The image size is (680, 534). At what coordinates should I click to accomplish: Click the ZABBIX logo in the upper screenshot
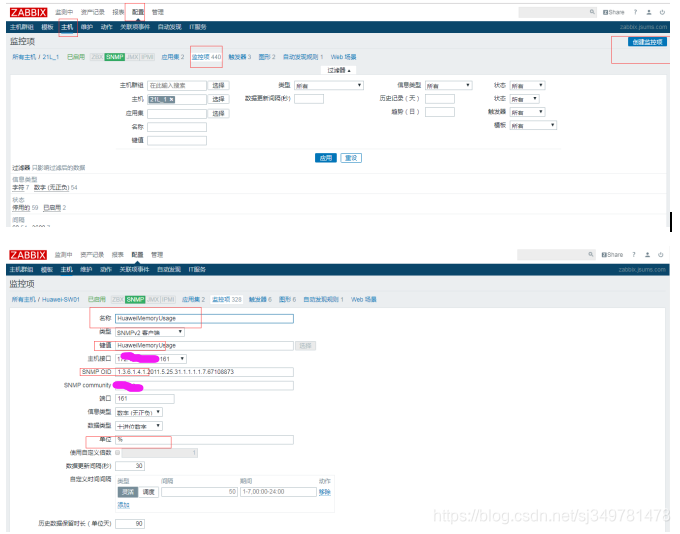coord(28,12)
